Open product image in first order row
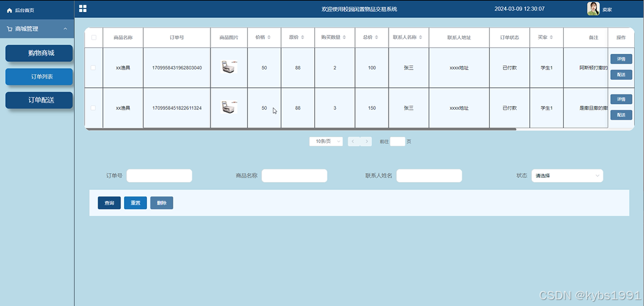The height and width of the screenshot is (306, 644). point(229,67)
